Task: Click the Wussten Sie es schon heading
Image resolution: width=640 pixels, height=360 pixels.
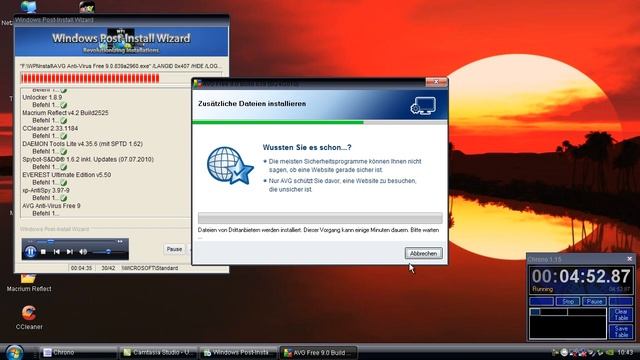Action: click(x=307, y=147)
